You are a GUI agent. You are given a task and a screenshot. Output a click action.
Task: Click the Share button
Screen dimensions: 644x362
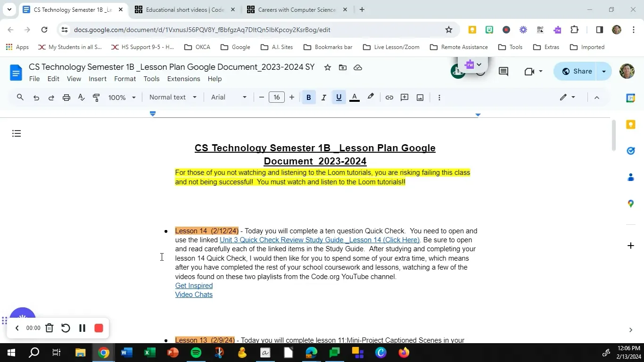tap(576, 72)
